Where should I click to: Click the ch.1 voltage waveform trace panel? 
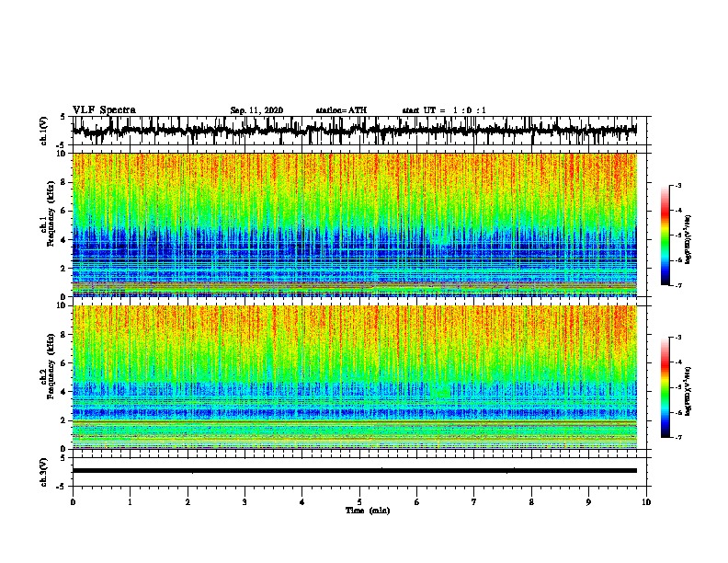[358, 131]
